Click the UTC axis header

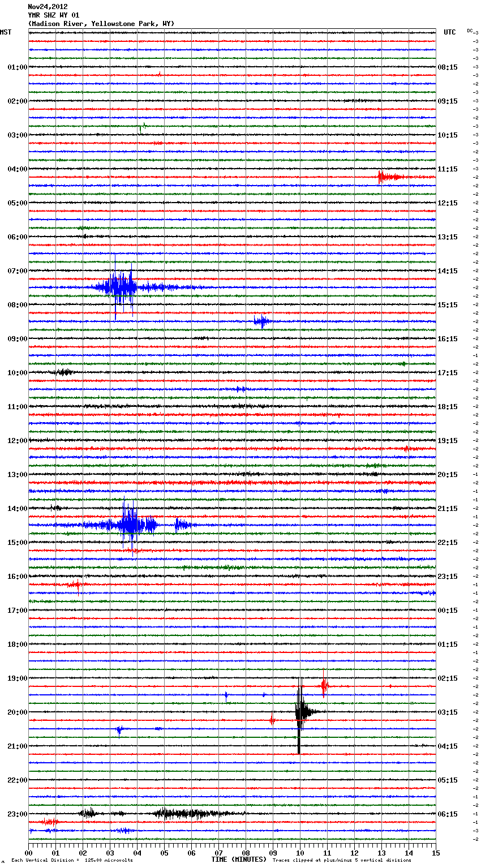tap(449, 32)
